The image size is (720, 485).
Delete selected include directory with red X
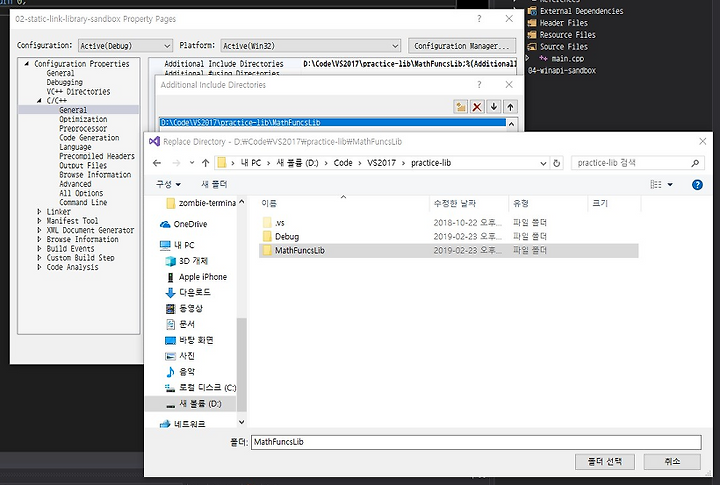(x=477, y=107)
